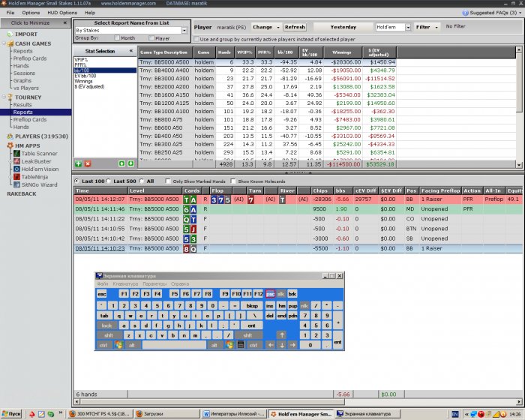Screen dimensions: 525x420
Task: Check the Month group-by checkbox
Action: coord(118,37)
